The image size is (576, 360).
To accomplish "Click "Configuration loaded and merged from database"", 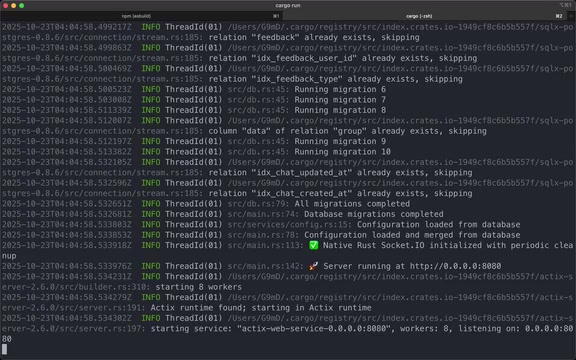I will coord(412,235).
